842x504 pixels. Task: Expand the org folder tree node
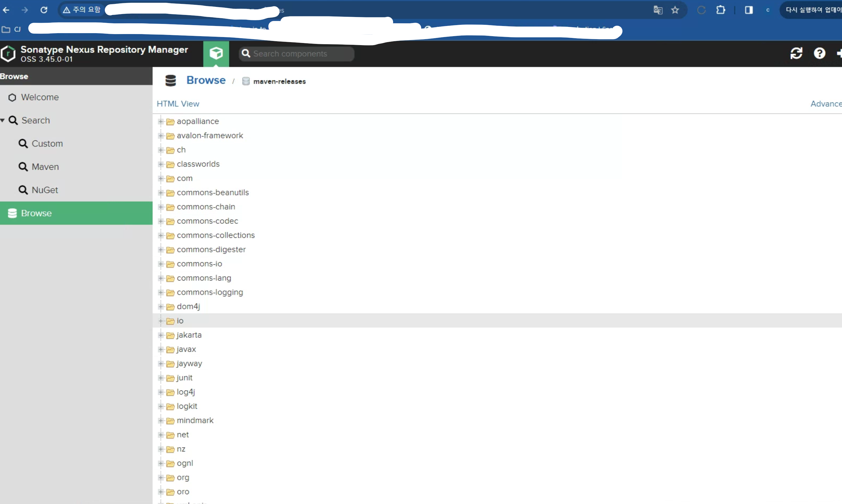[161, 477]
